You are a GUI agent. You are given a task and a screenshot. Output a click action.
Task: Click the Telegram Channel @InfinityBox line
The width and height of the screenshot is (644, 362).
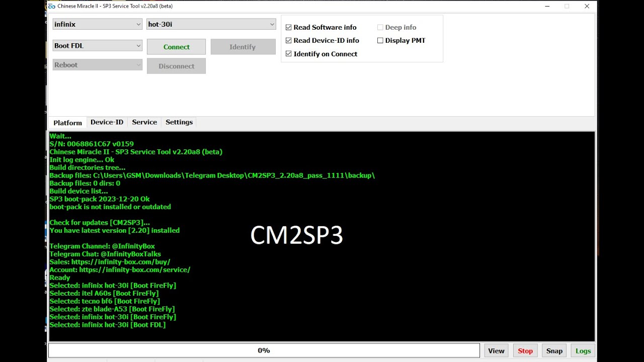pyautogui.click(x=102, y=246)
